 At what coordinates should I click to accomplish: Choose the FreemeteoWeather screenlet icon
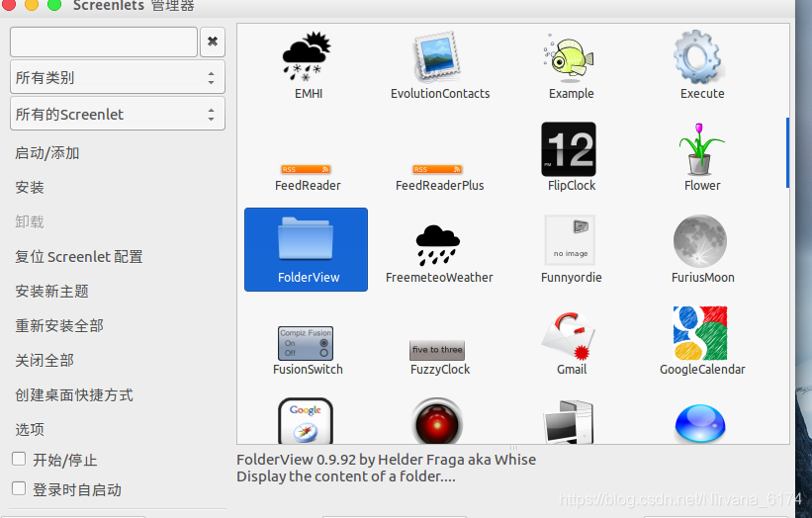pos(438,242)
